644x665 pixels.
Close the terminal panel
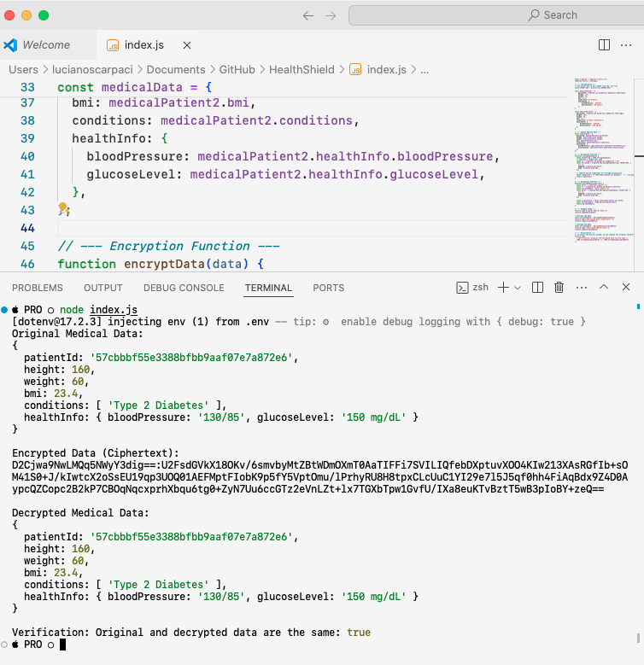[x=626, y=287]
